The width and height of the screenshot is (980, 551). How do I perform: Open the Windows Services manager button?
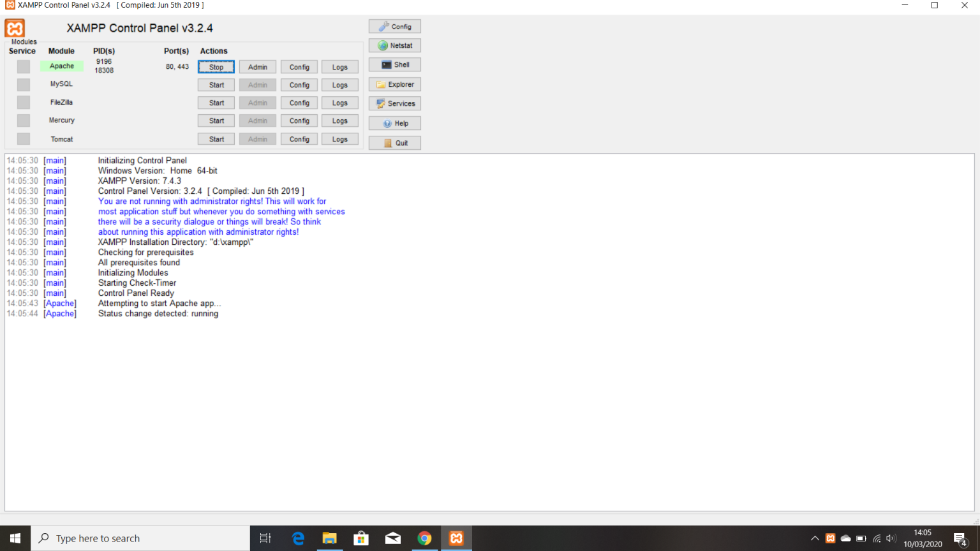(395, 104)
